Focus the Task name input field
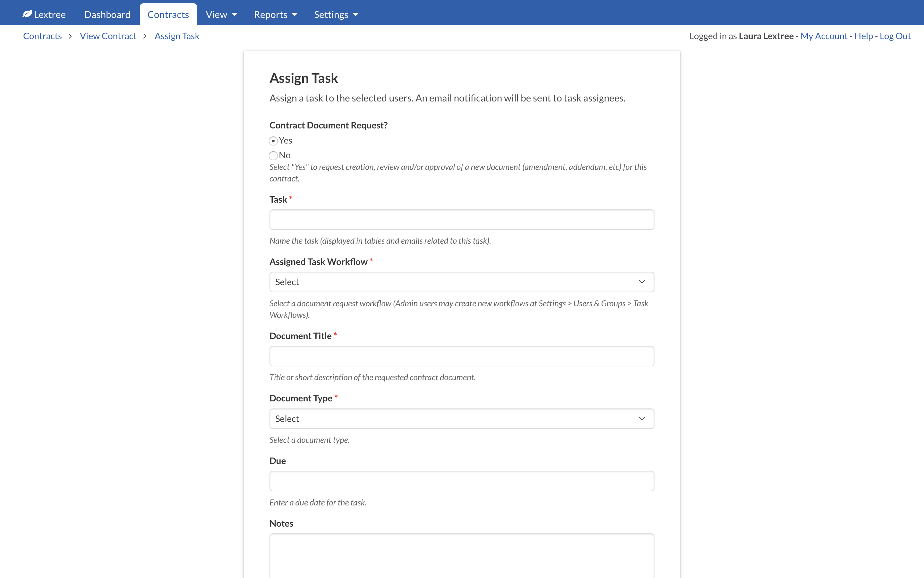Image resolution: width=924 pixels, height=578 pixels. click(462, 219)
